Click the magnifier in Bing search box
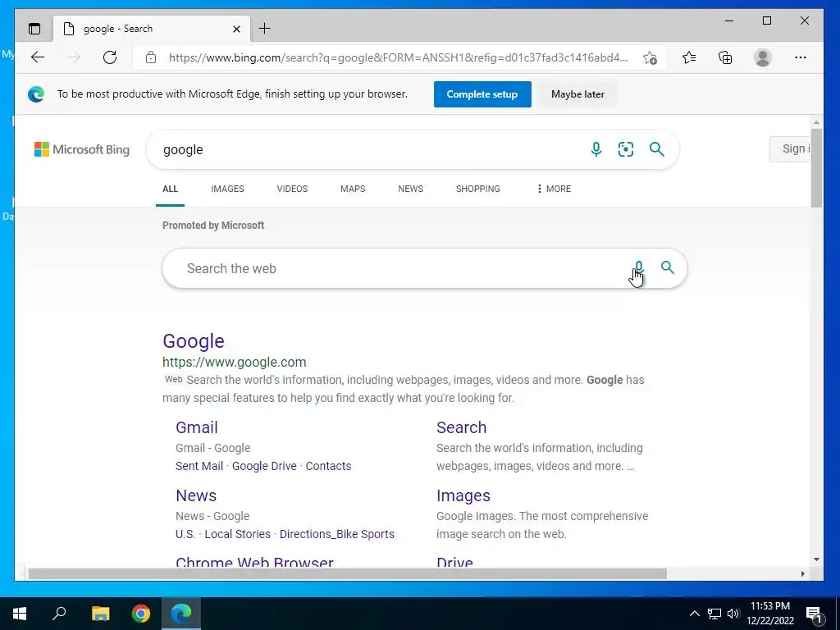Screen dimensions: 840x630 657,149
